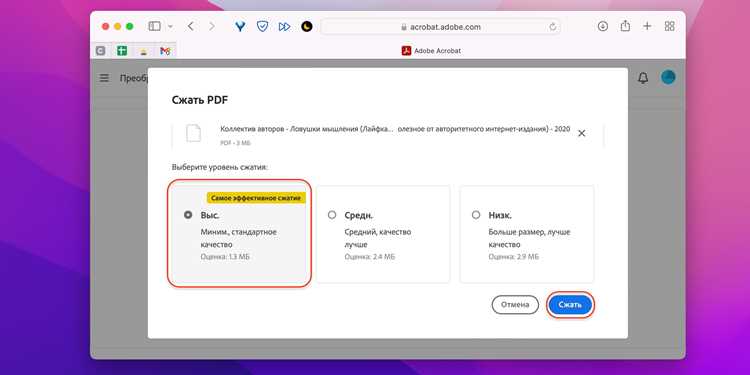
Task: Select the Adobe Acrobat tab
Action: pyautogui.click(x=431, y=51)
